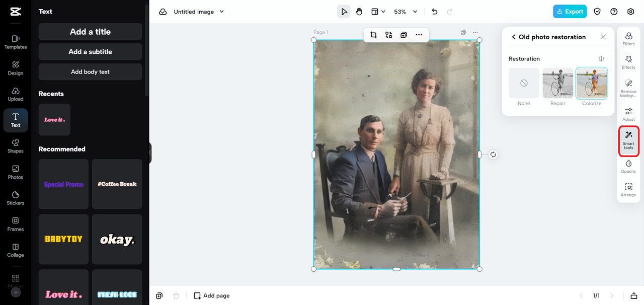Open the Collage sidebar panel
644x305 pixels.
[x=16, y=251]
